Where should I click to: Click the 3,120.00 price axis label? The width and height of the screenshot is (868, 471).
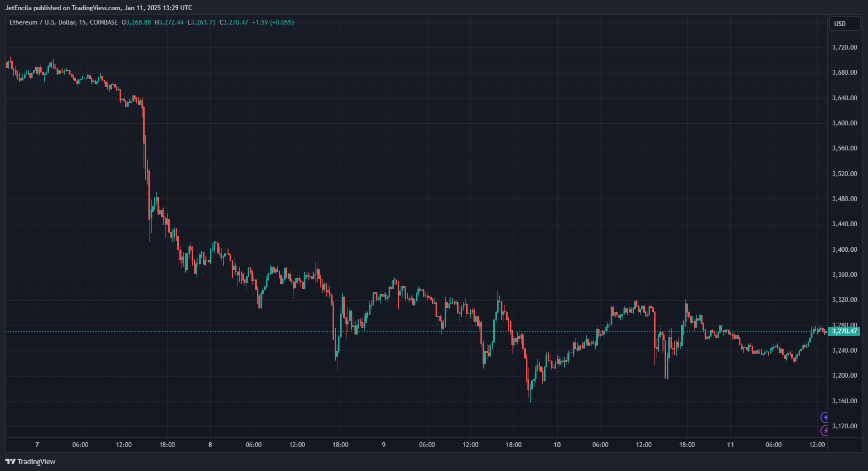[845, 426]
